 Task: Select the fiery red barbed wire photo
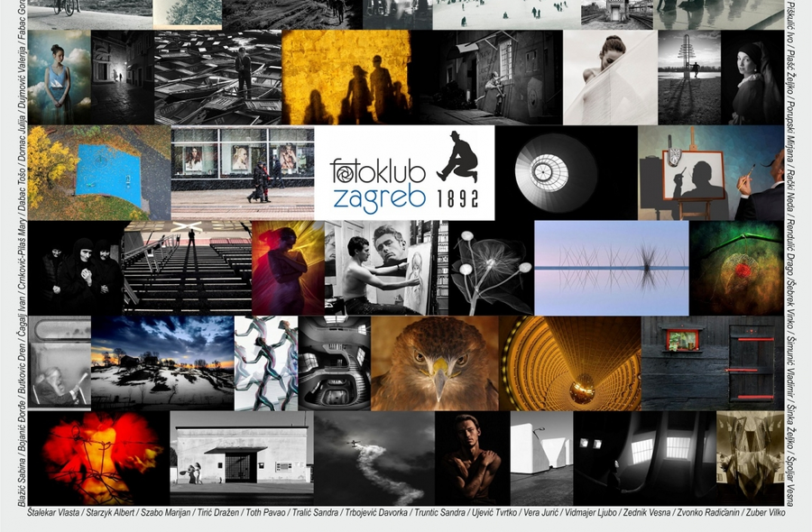click(x=99, y=459)
